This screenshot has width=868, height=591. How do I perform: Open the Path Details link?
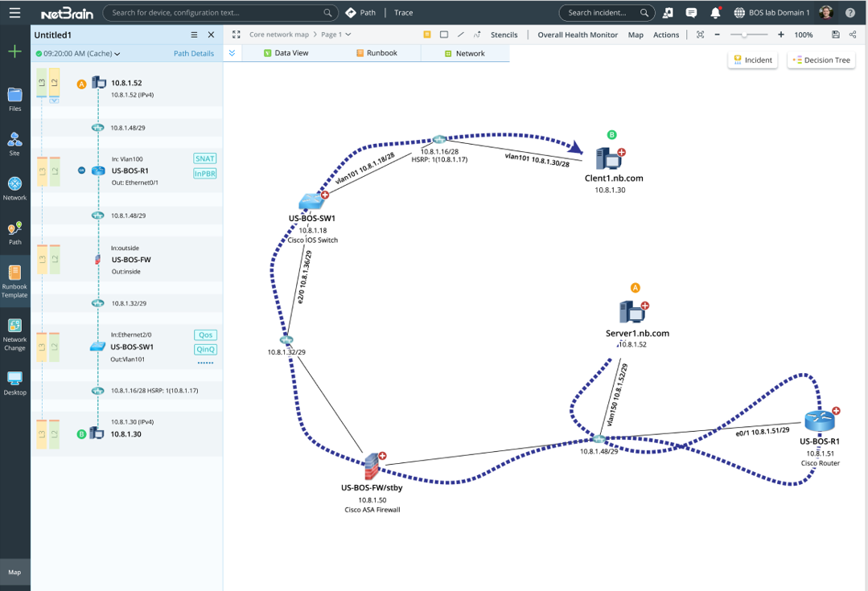tap(194, 54)
